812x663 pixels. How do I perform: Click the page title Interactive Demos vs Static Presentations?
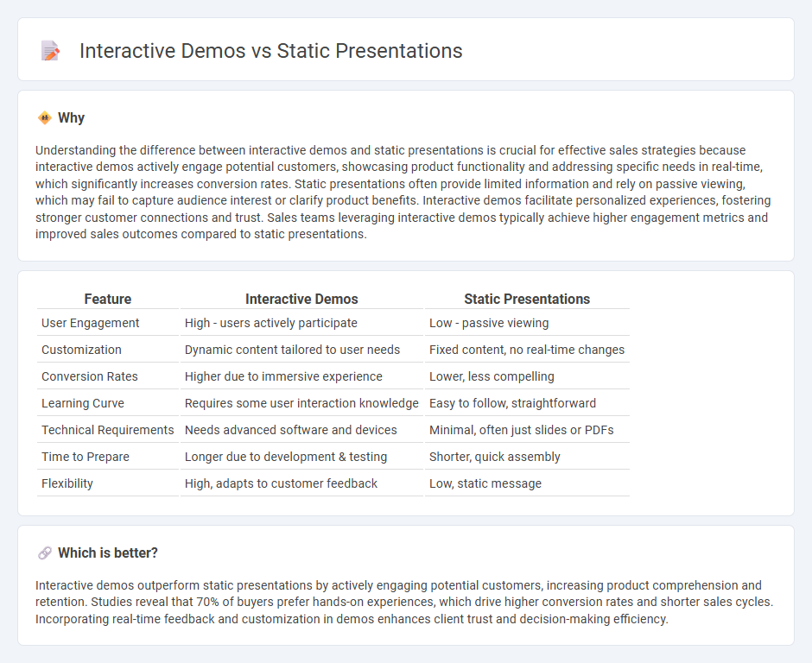click(x=271, y=51)
